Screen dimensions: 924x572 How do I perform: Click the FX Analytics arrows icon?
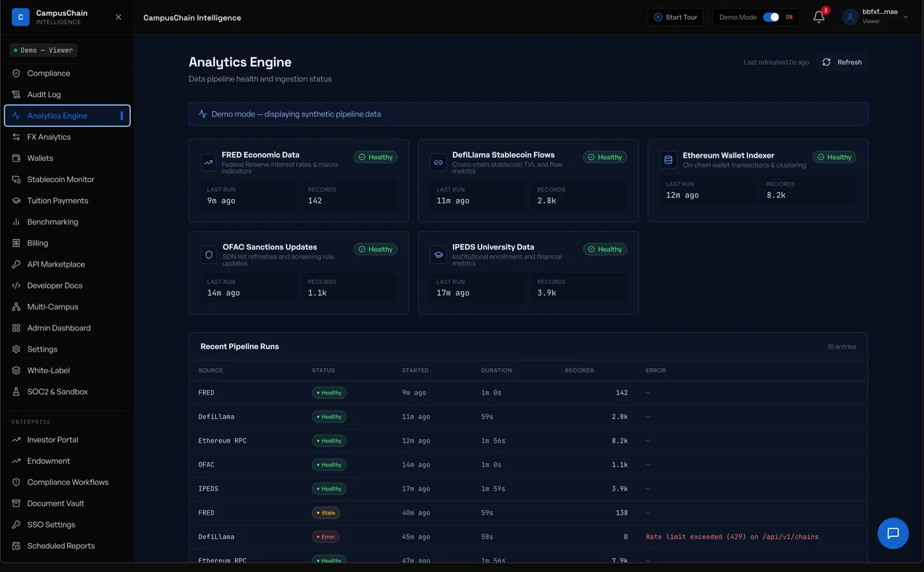point(16,137)
